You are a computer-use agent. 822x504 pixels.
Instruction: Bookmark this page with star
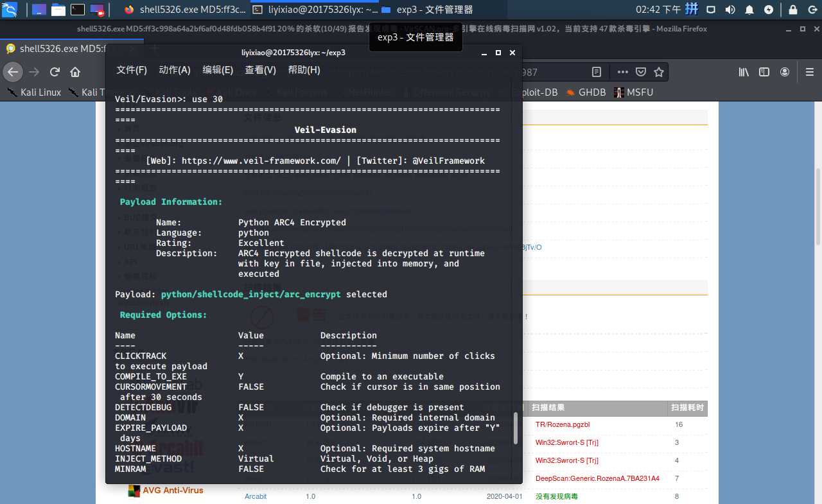coord(658,72)
